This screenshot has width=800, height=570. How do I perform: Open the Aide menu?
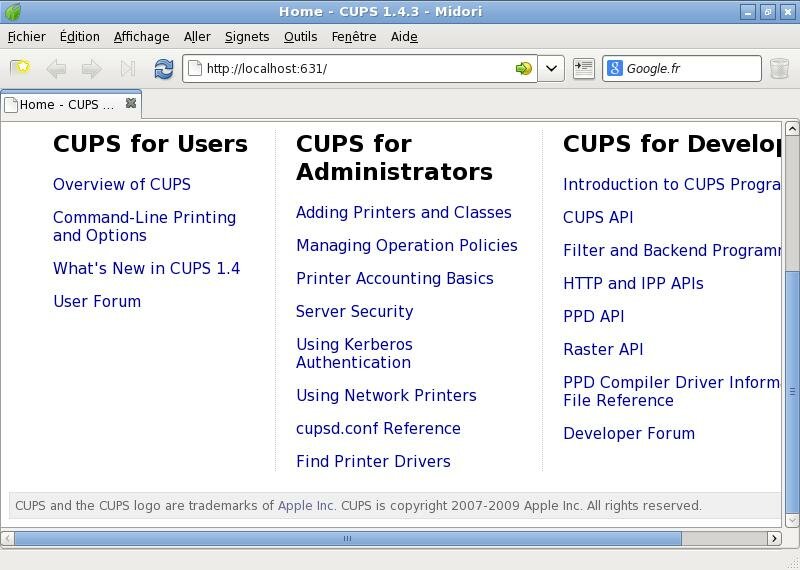tap(404, 37)
